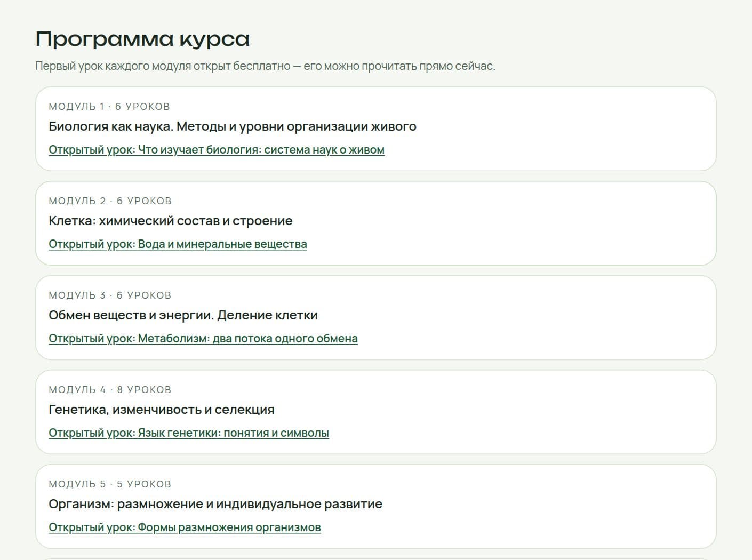Click the title 'Организм: размножение и индивидуальное развитие'
752x560 pixels.
coord(215,504)
